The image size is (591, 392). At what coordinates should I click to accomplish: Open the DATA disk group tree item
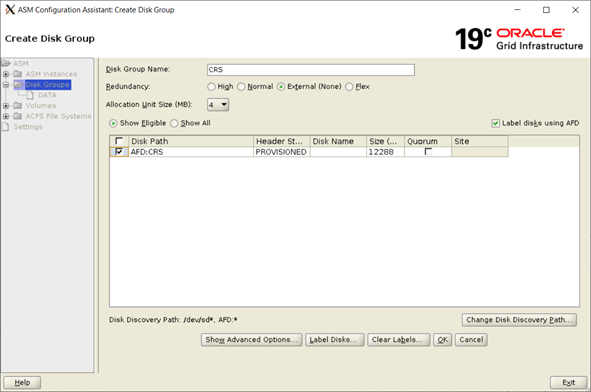click(x=47, y=95)
